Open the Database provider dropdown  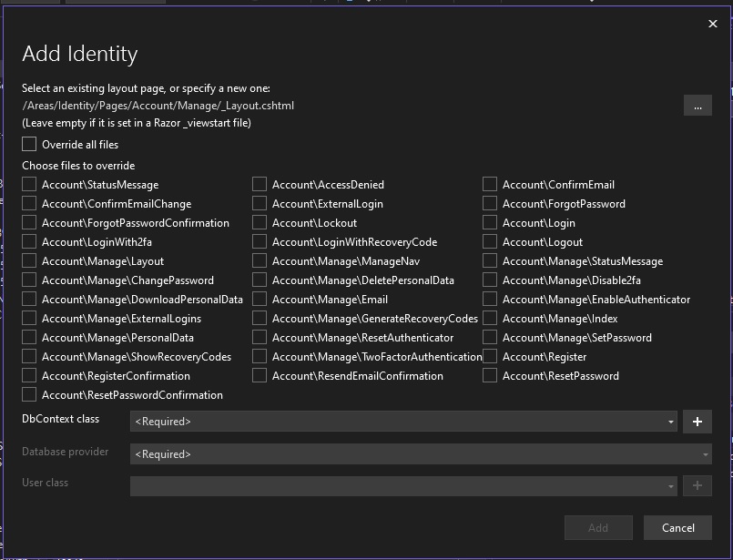(x=421, y=453)
